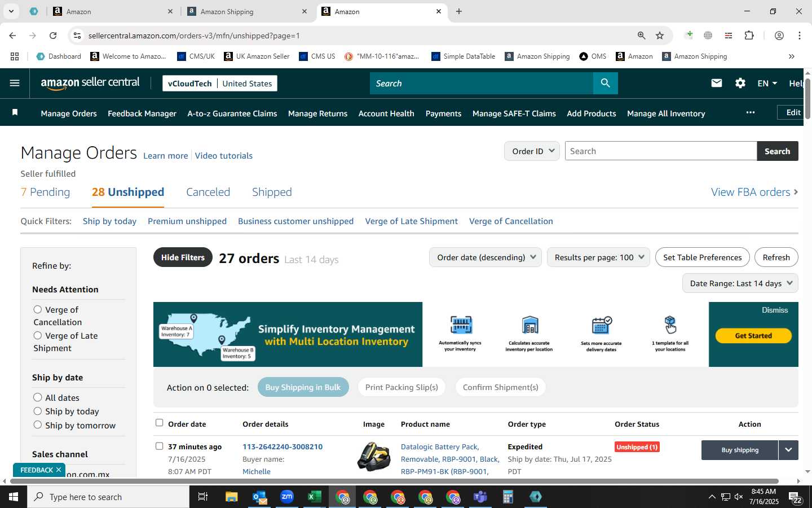
Task: Open the Chrome three-dot menu
Action: 799,36
